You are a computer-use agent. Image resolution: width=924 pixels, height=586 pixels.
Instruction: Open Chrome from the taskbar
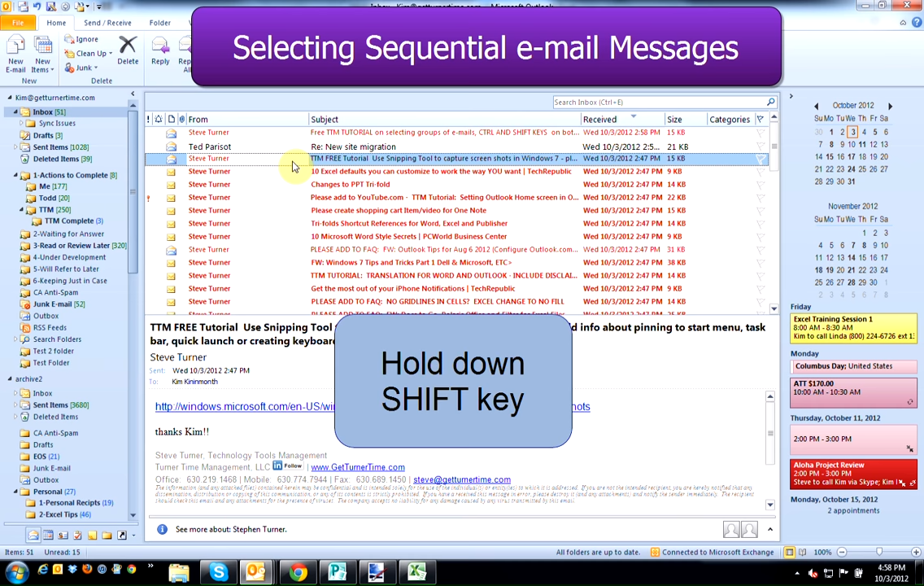coord(299,572)
